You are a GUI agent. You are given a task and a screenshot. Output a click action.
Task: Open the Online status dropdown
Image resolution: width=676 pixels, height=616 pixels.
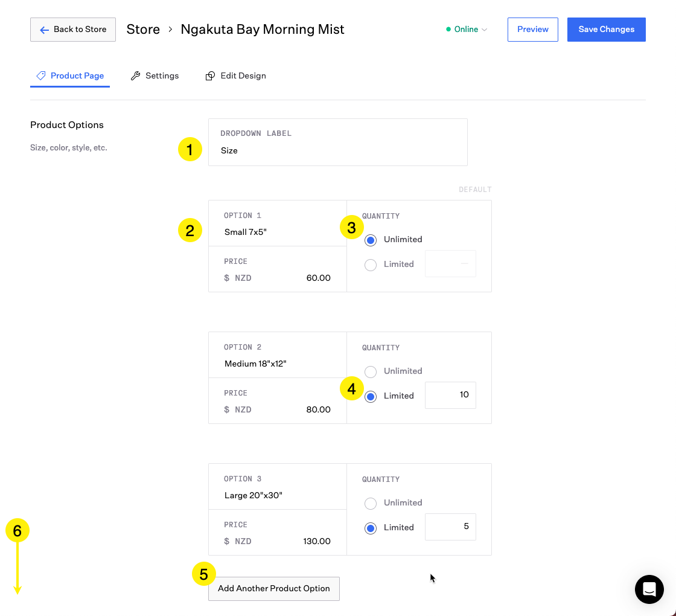tap(467, 30)
